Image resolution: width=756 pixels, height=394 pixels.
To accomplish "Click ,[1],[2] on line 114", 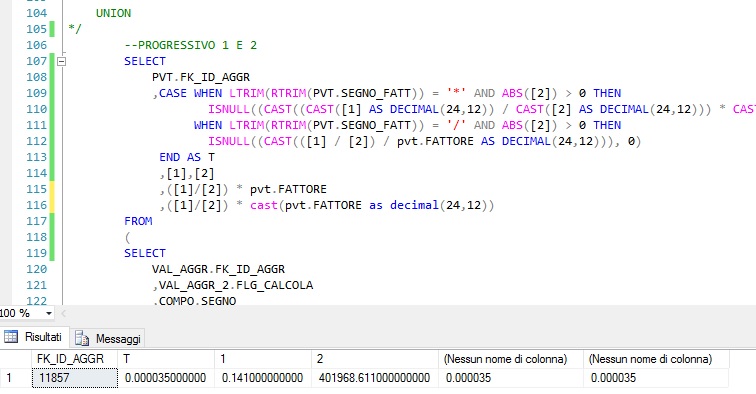I will coord(187,173).
